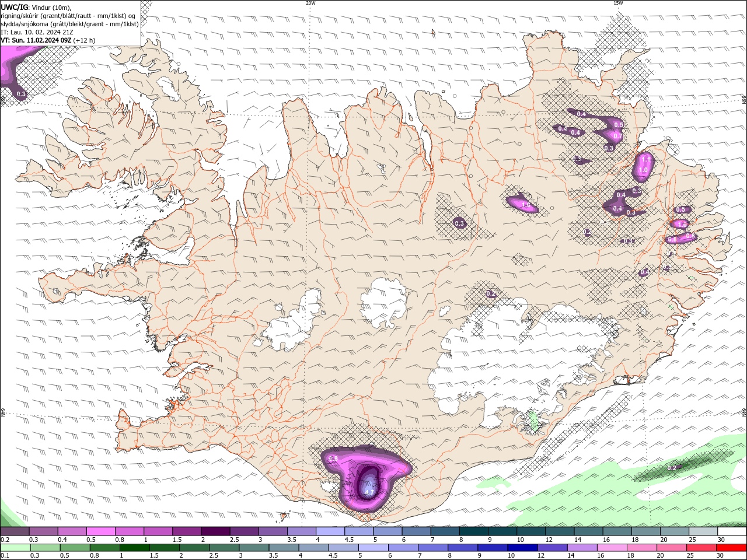Click the rigning/skúrir legend description line
This screenshot has width=747, height=560.
pos(68,16)
